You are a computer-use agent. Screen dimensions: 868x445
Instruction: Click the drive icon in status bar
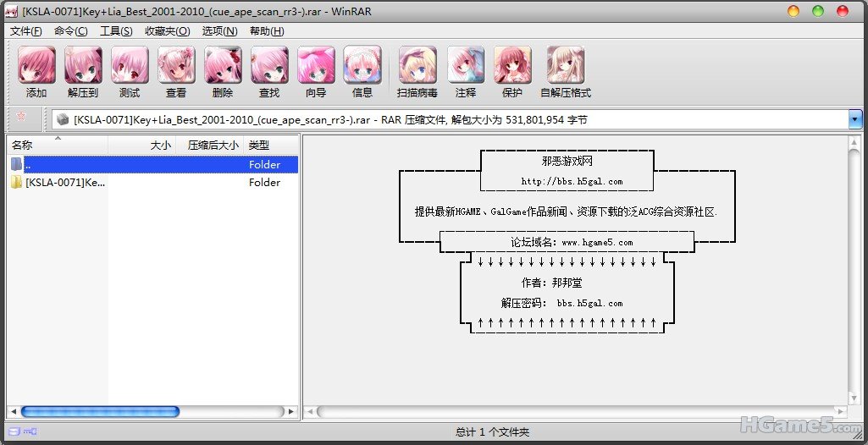[x=14, y=431]
